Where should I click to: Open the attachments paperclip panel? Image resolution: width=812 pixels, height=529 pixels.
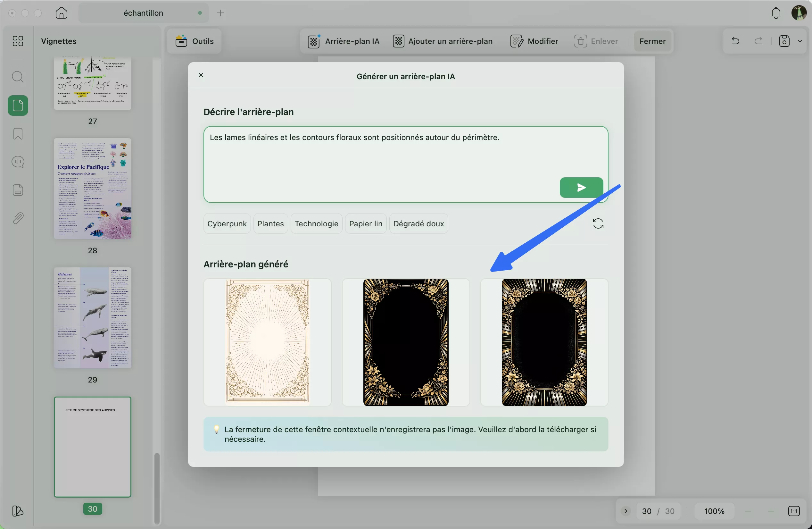[18, 218]
